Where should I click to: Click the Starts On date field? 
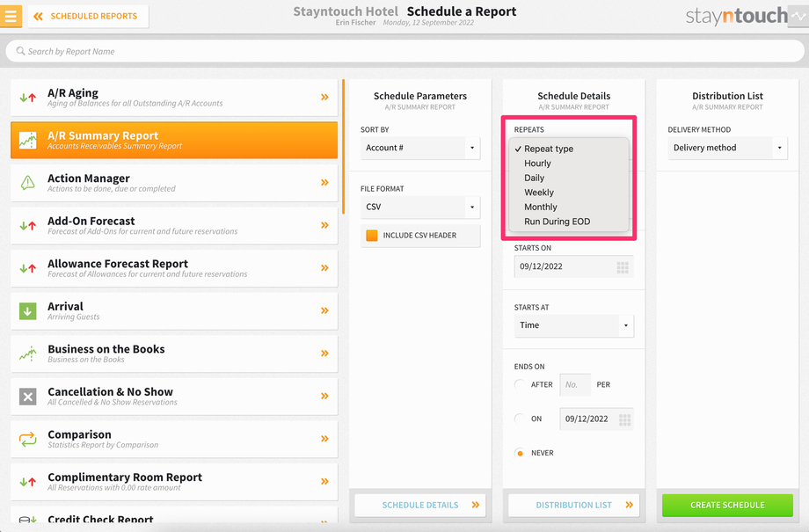tap(573, 266)
